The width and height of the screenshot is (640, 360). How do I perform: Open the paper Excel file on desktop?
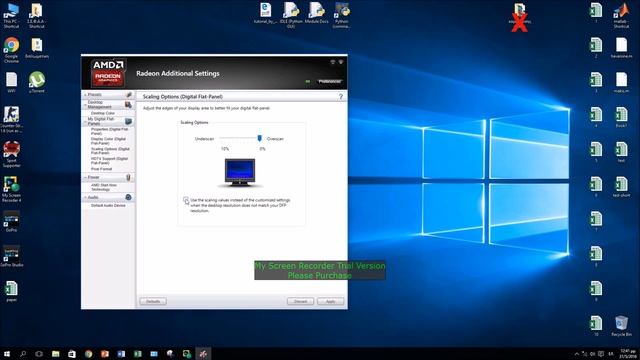[x=11, y=291]
